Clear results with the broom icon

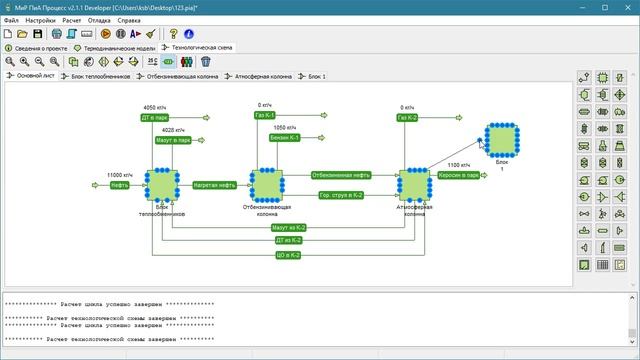151,34
